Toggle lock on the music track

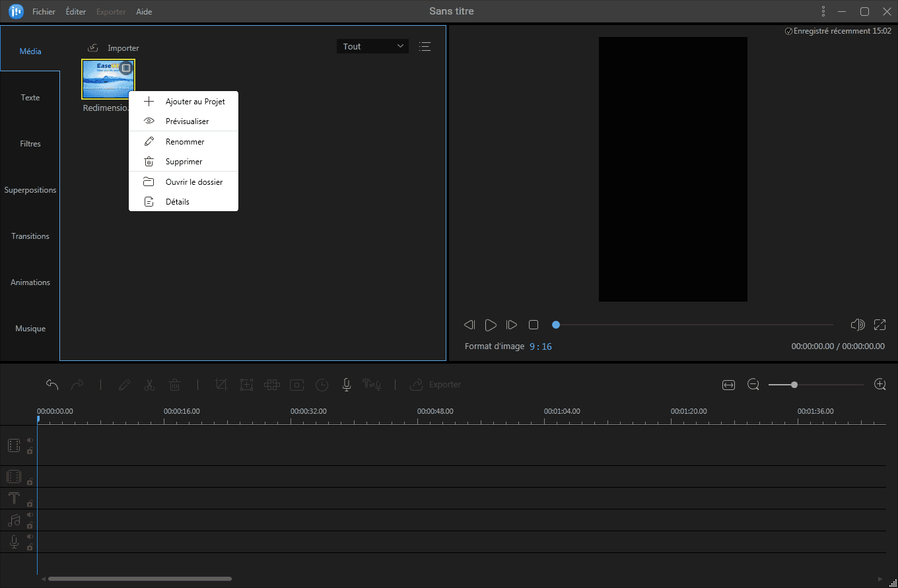coord(30,526)
